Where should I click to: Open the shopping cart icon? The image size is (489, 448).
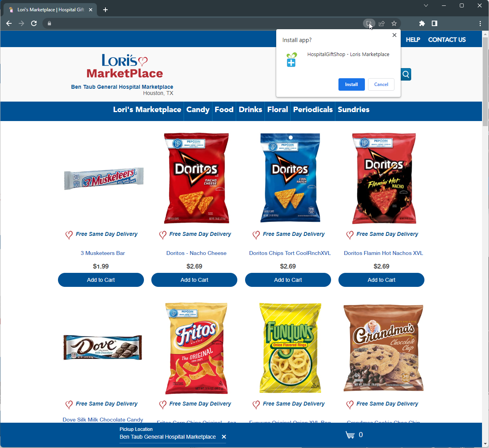(350, 435)
